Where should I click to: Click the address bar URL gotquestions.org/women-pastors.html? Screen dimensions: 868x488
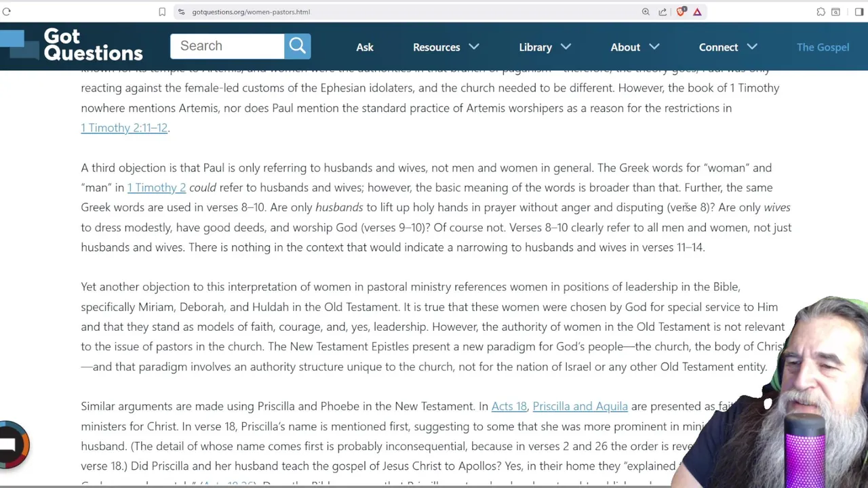[x=251, y=12]
